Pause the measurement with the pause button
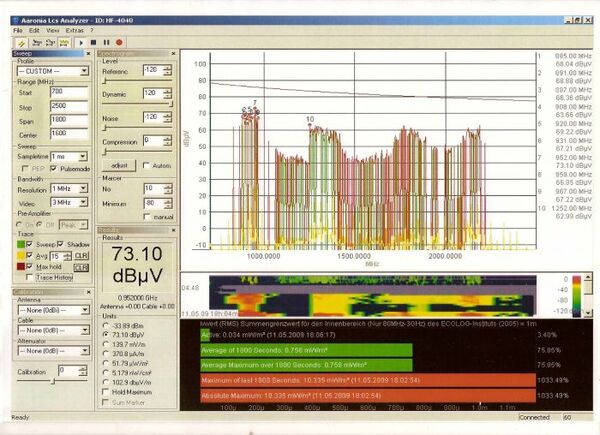The image size is (600, 435). 106,42
